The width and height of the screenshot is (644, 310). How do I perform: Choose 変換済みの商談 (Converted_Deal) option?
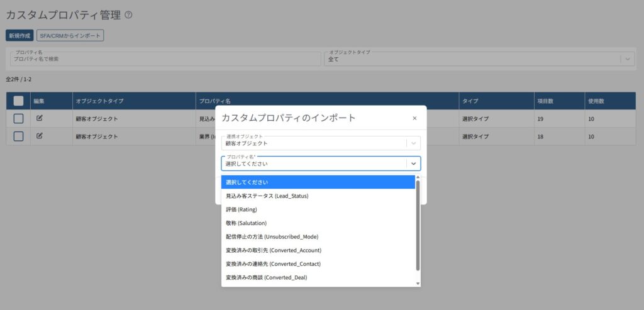(266, 277)
